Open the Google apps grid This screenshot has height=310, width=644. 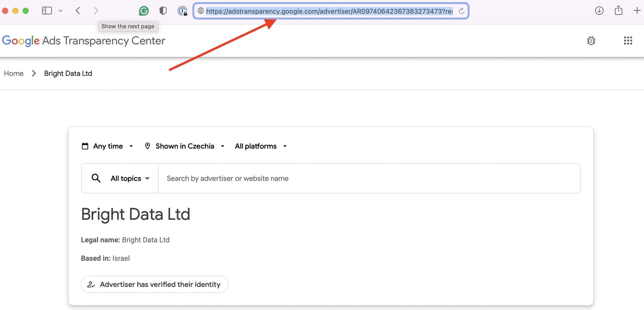pyautogui.click(x=628, y=41)
